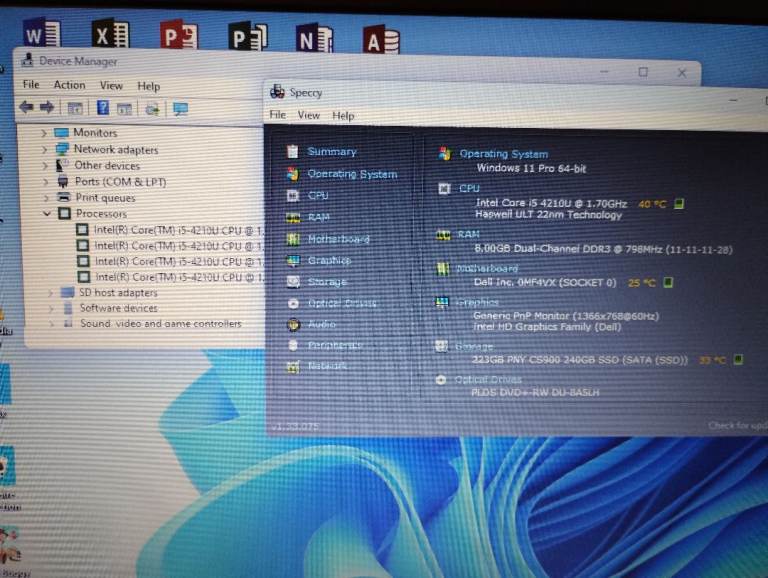
Task: Open the View menu in Speccy
Action: coord(308,116)
